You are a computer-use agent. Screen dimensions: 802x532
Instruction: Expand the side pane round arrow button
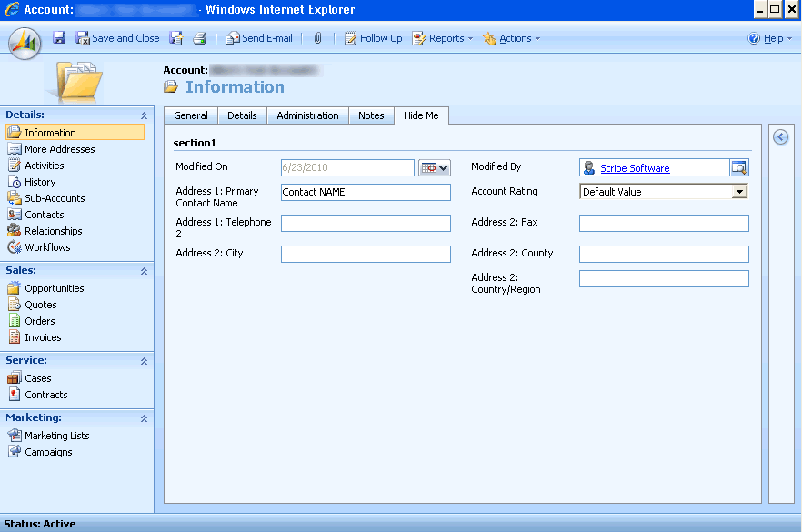(x=780, y=137)
